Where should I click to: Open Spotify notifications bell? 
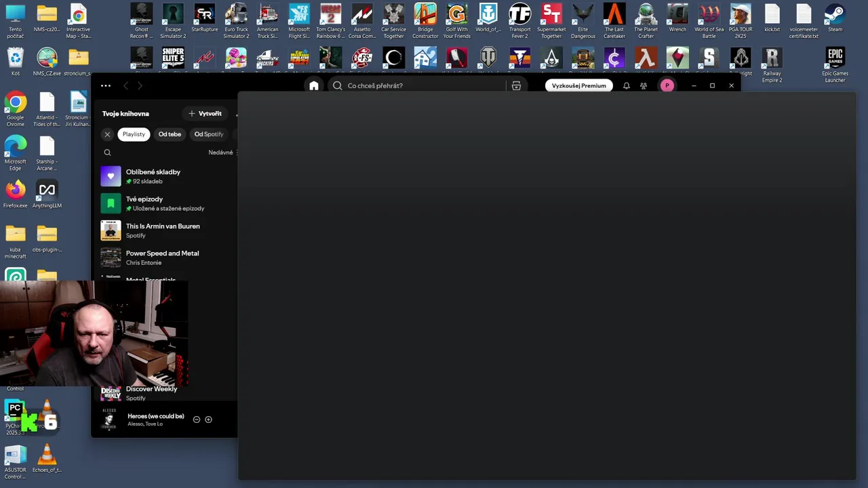pyautogui.click(x=626, y=85)
